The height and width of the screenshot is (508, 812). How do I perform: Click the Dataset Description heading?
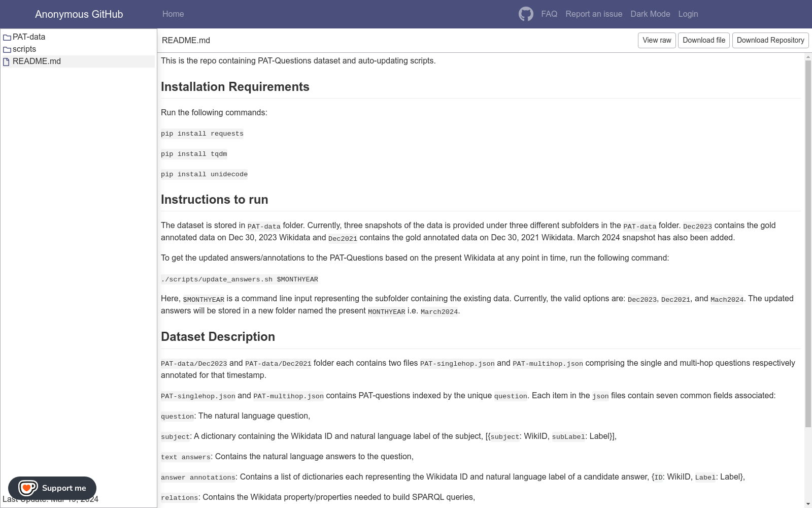click(x=218, y=337)
